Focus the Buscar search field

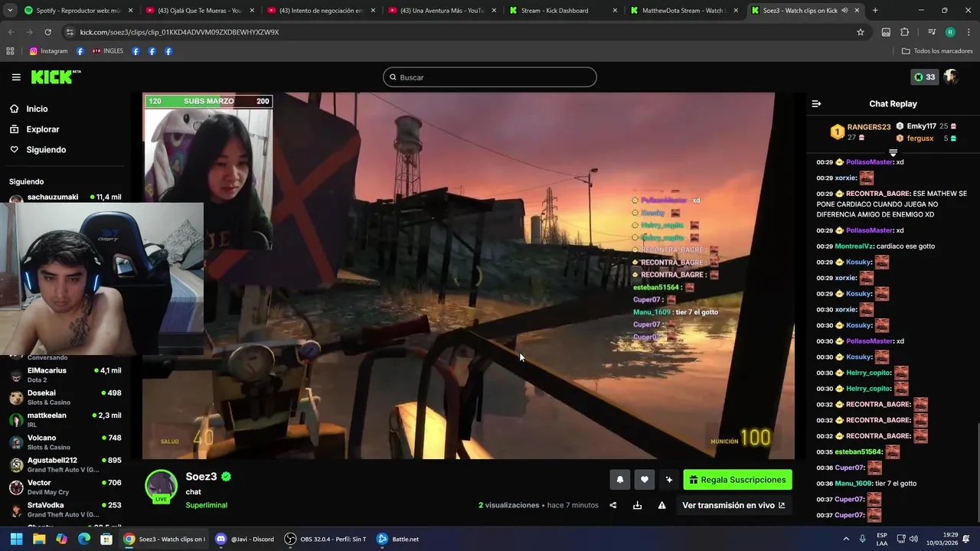coord(490,77)
